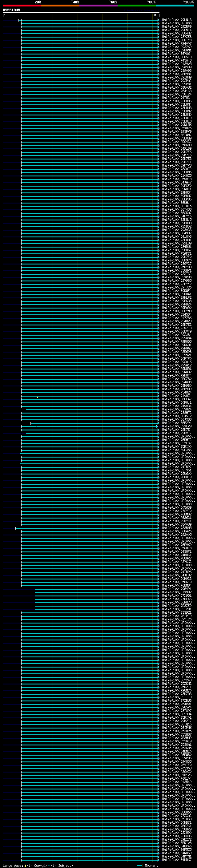Click hit label UniRef100_Q568F0
197x868 pixels.
(177, 548)
